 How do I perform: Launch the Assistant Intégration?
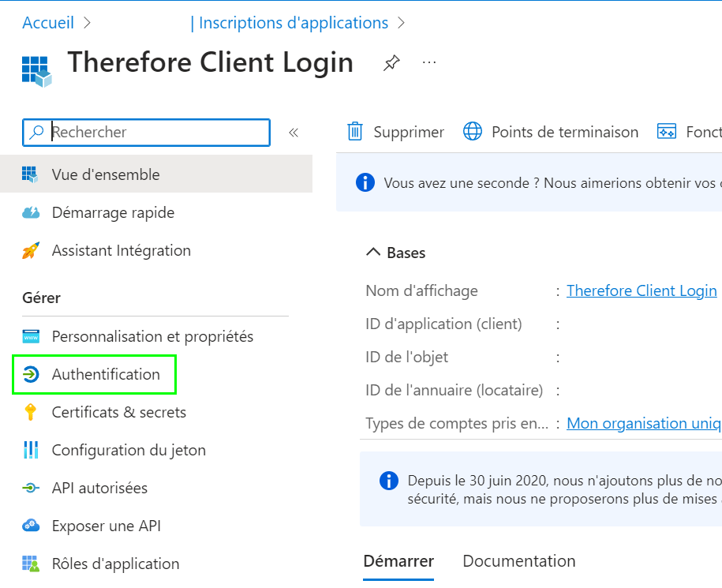tap(122, 250)
